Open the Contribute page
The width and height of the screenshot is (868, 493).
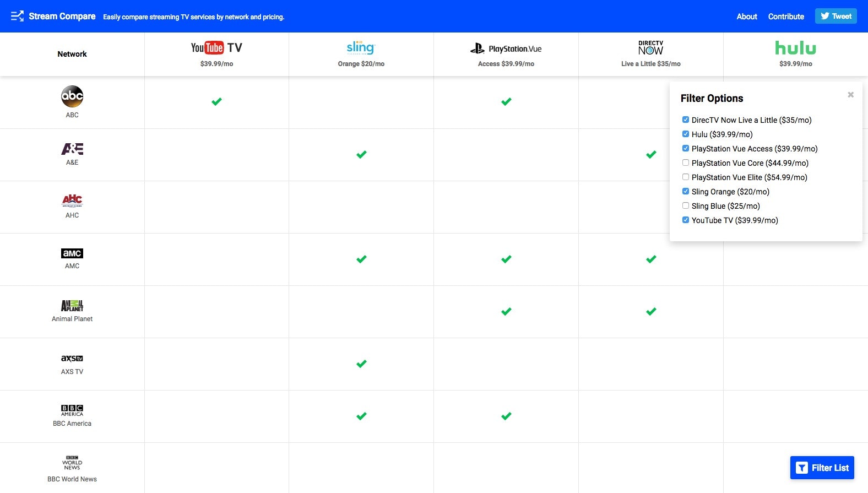click(786, 17)
